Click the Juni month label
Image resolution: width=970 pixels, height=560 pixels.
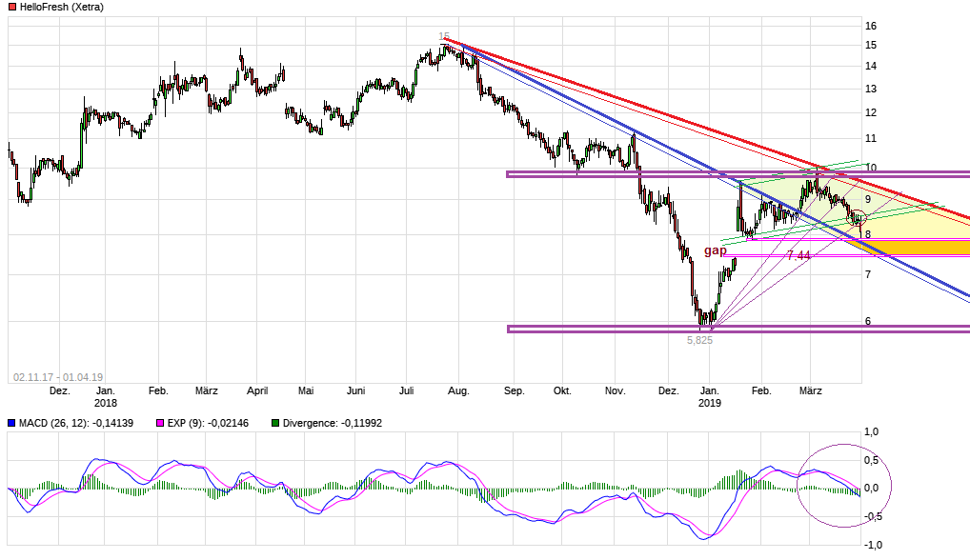click(355, 390)
